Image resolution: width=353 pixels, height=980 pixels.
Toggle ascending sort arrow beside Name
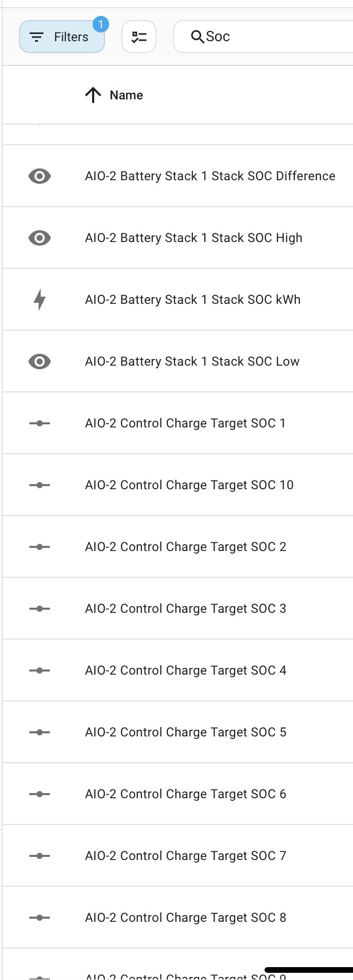pos(93,95)
